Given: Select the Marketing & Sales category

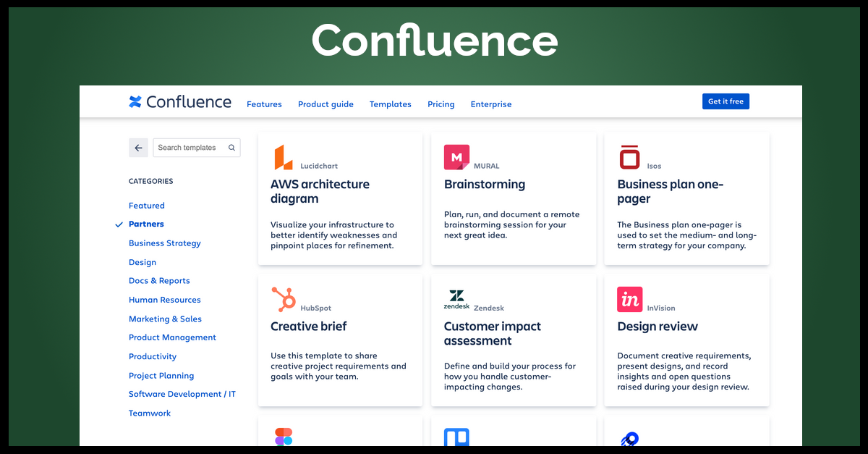Looking at the screenshot, I should pyautogui.click(x=165, y=319).
